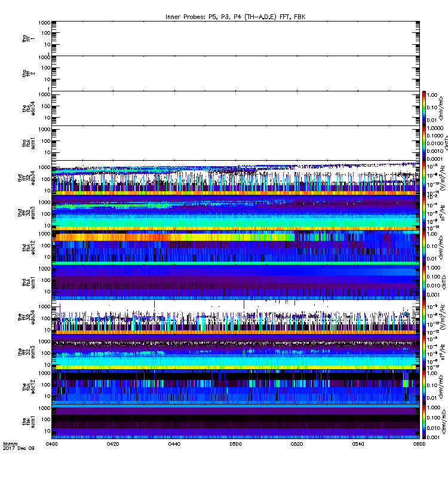Click the 'hhmm' time format label
The image size is (448, 478).
coord(10,444)
